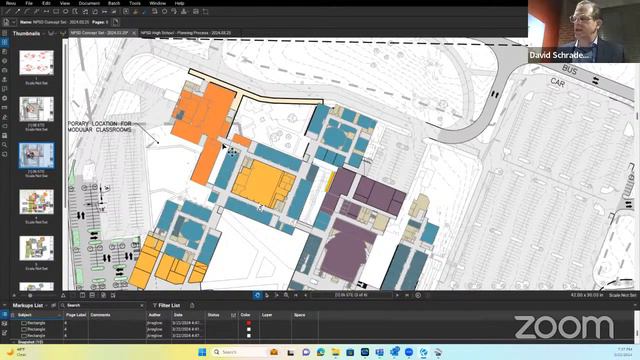640x360 pixels.
Task: Select the active Thumbnails icon in left sidebar
Action: [x=4, y=42]
